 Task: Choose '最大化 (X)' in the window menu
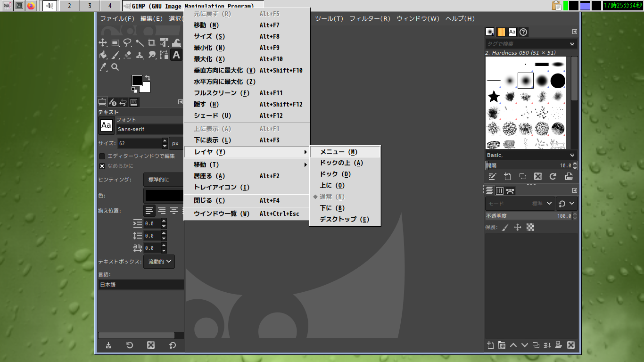point(247,59)
